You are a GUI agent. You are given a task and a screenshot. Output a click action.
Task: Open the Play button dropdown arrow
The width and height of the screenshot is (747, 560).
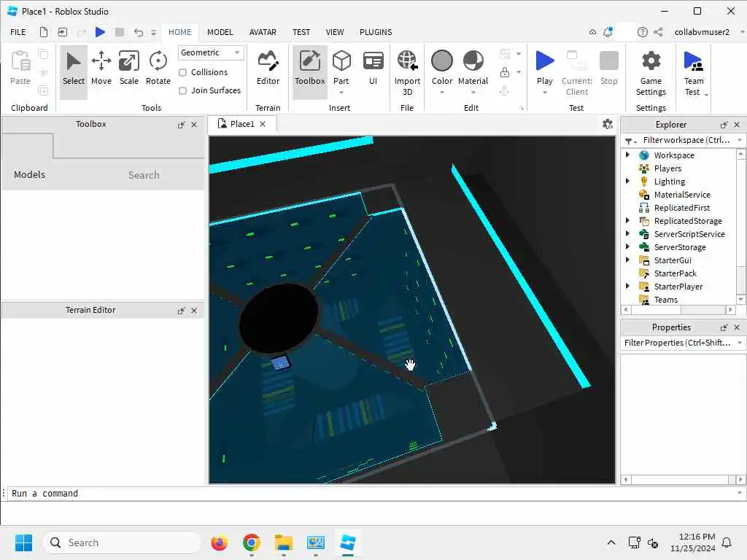pyautogui.click(x=544, y=93)
